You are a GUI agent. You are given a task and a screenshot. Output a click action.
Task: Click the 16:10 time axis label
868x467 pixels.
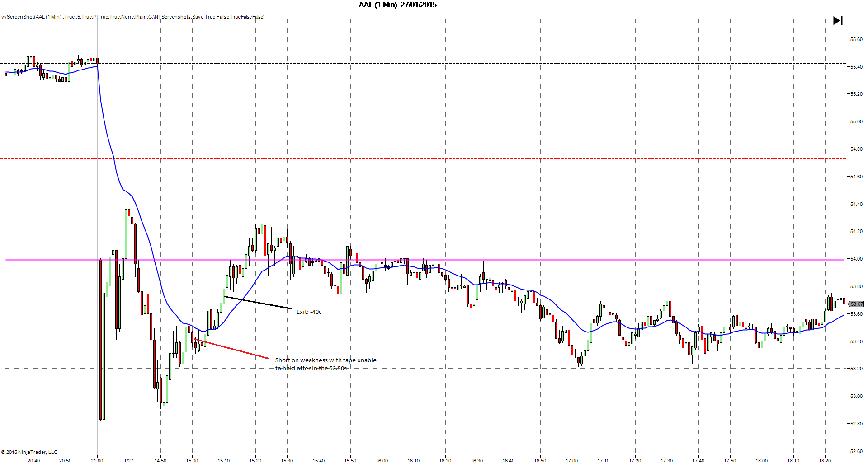(413, 461)
